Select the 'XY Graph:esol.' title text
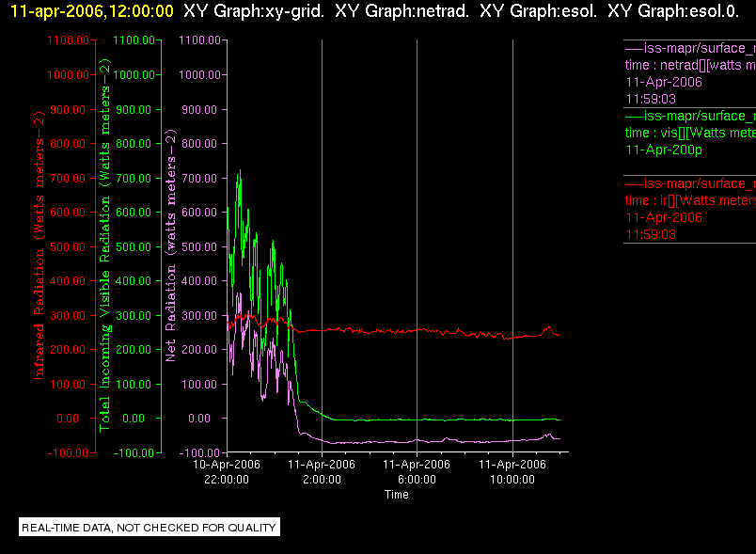 pyautogui.click(x=538, y=10)
